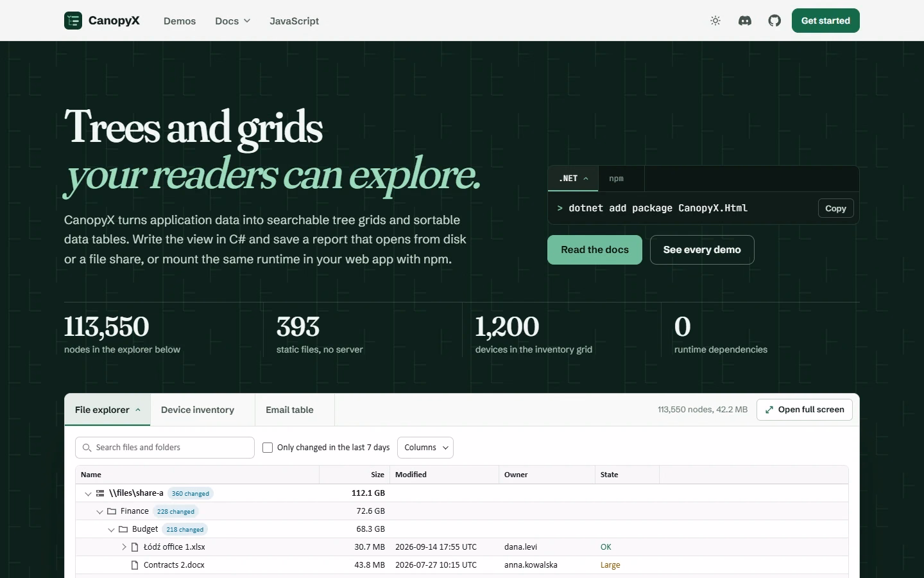Enable Only changed in the last 7 days
This screenshot has height=578, width=924.
pyautogui.click(x=268, y=448)
